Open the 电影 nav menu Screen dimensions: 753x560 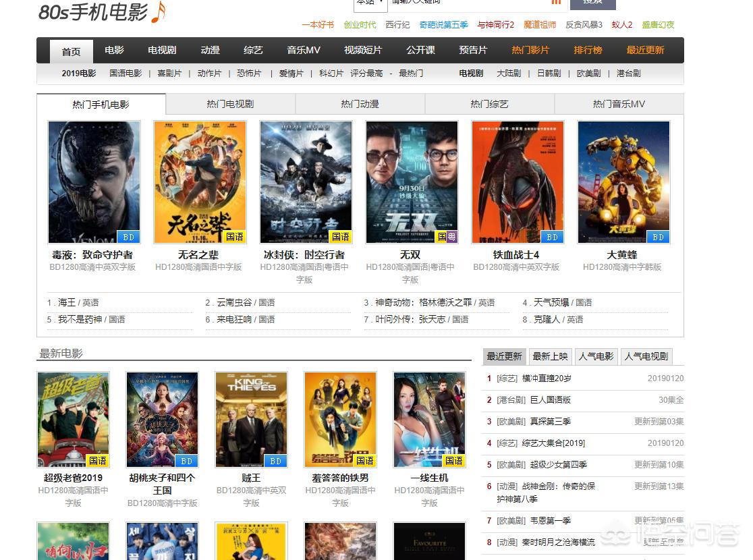pos(114,50)
